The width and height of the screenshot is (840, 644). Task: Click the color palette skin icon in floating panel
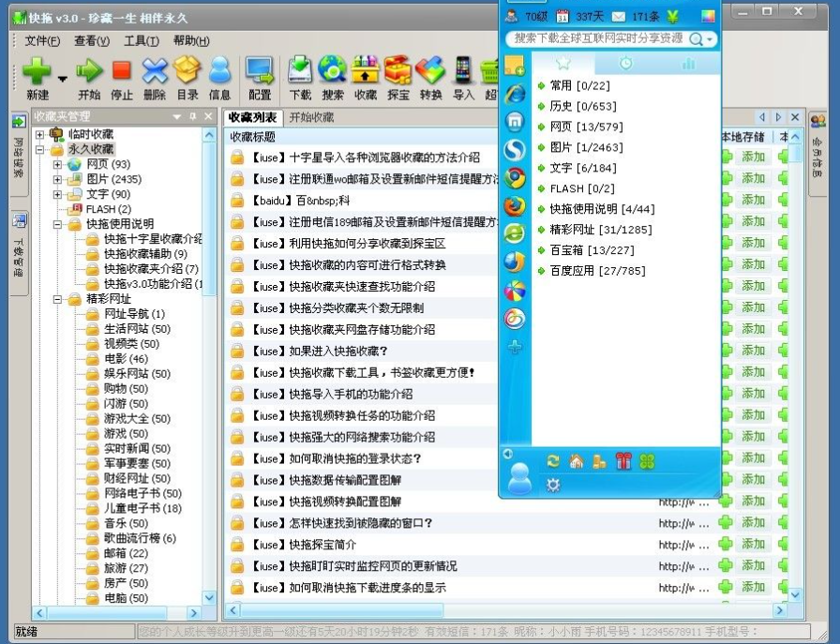point(708,17)
